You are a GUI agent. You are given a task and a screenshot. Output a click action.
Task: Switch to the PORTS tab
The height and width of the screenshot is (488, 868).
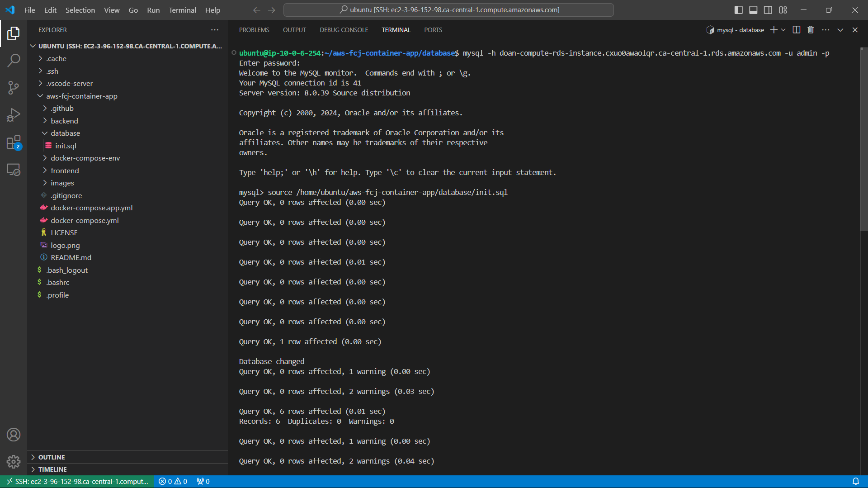[x=433, y=30]
